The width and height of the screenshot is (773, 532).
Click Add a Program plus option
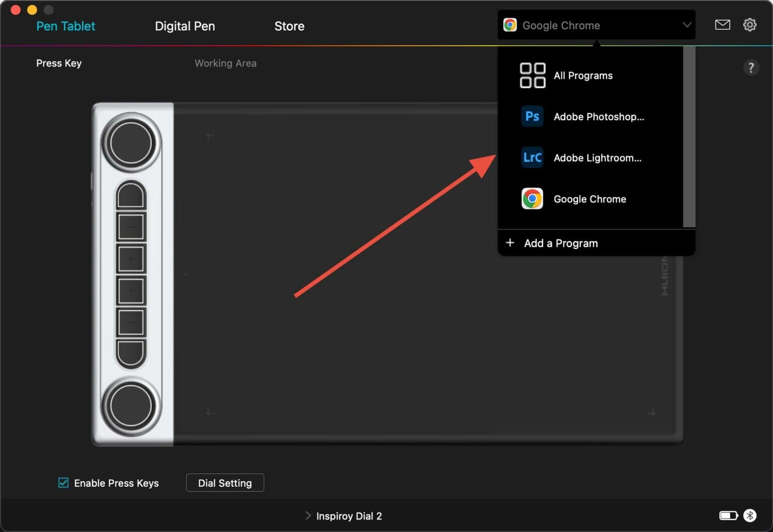561,243
